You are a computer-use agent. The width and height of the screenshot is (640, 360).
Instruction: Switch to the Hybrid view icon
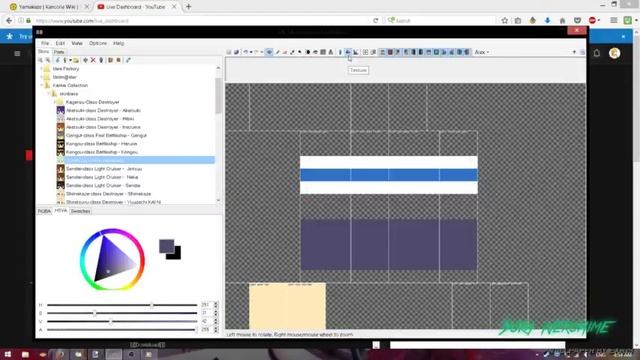coord(356,52)
